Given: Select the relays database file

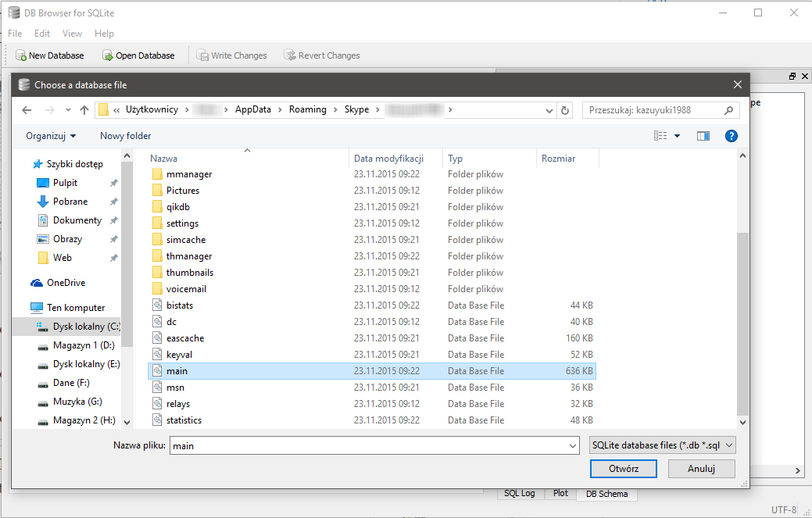Looking at the screenshot, I should [372, 404].
